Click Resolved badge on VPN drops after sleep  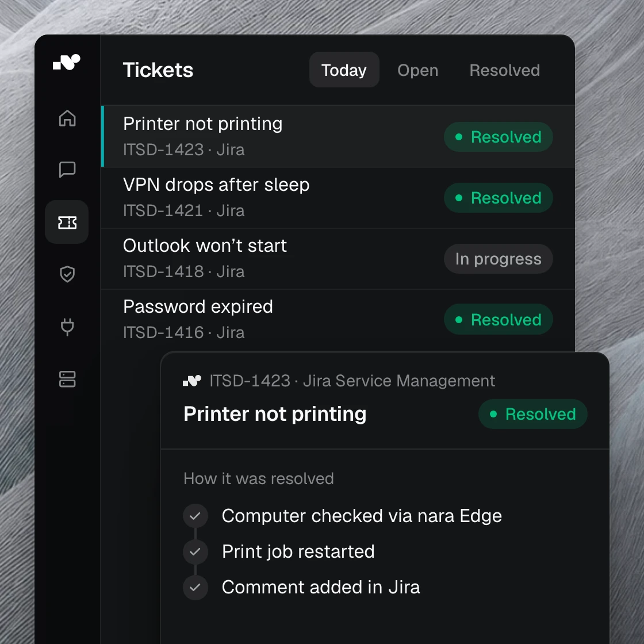[x=498, y=198]
